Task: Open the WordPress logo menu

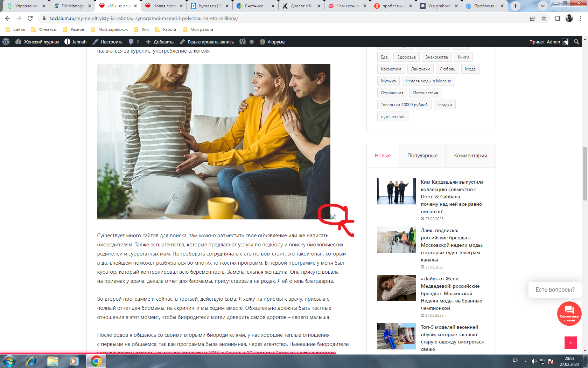Action: pos(6,42)
